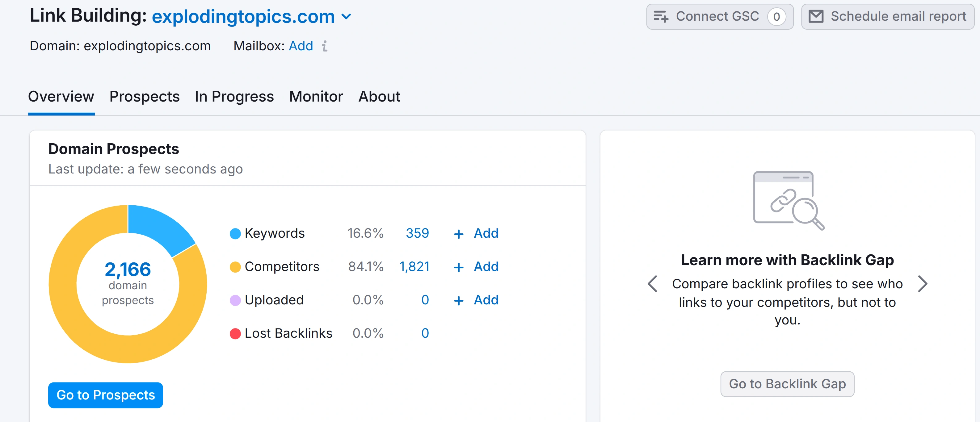
Task: Switch to the Overview tab
Action: [61, 97]
